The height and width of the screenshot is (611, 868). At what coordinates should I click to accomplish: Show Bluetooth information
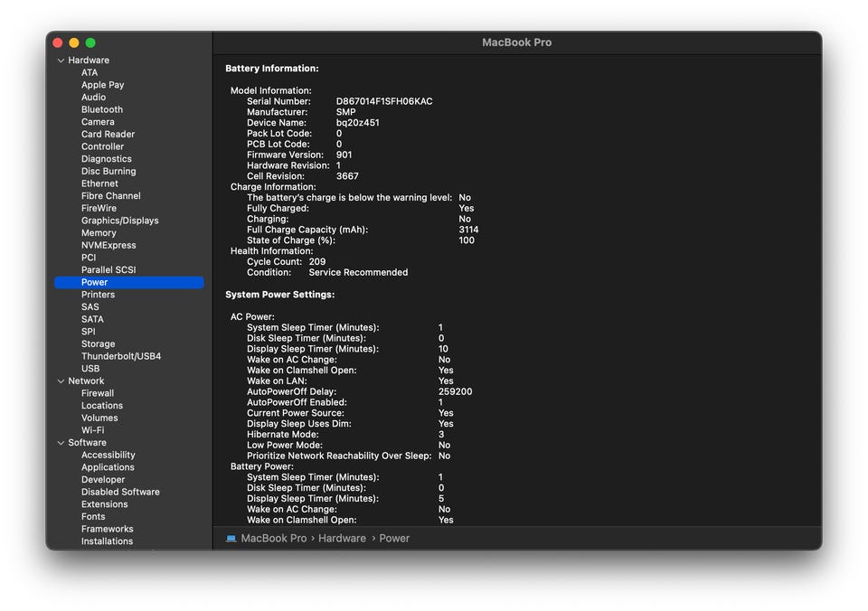click(102, 109)
